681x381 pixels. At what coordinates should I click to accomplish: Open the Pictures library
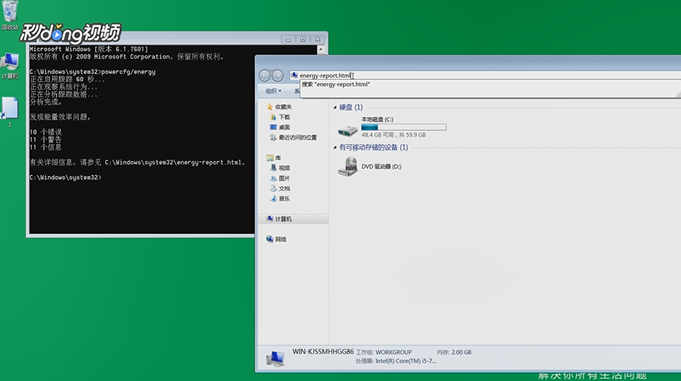280,179
